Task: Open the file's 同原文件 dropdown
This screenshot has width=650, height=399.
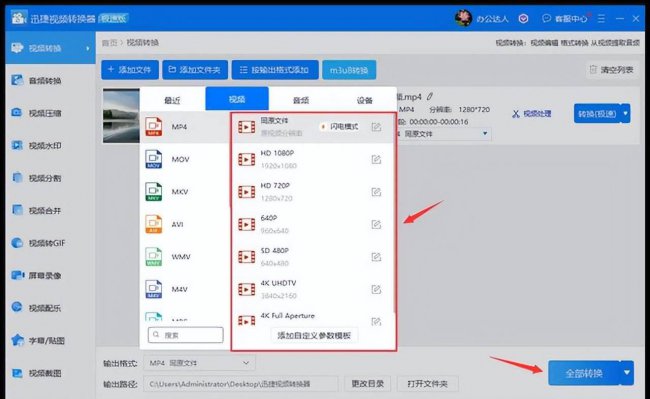Action: coord(444,134)
